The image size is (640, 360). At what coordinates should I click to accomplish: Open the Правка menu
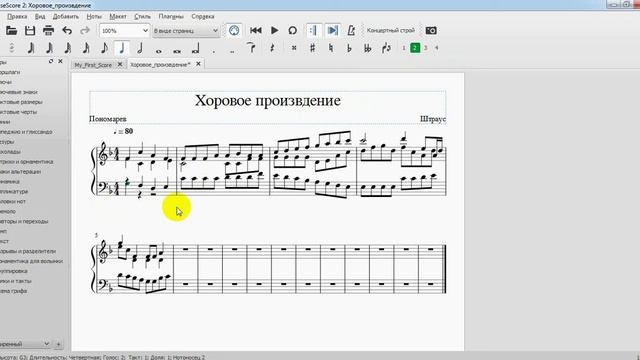[17, 16]
